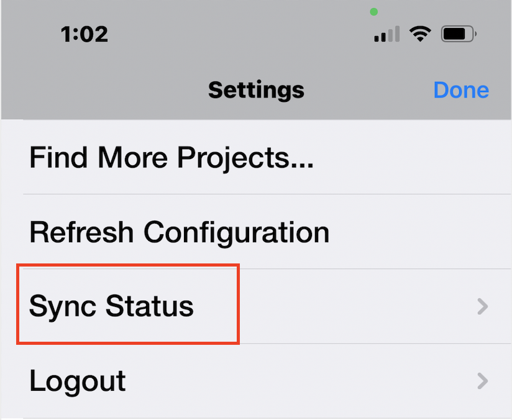Tap the 1:02 clock in status bar
This screenshot has width=512, height=420.
point(85,35)
